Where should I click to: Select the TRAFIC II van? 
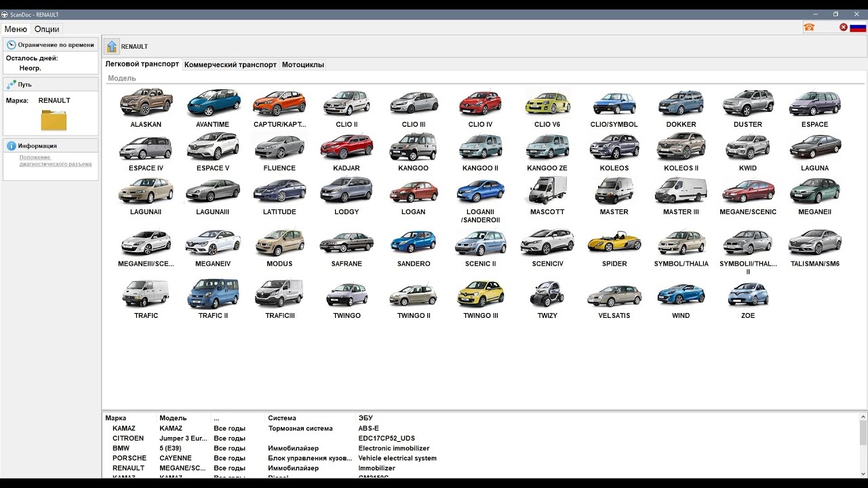click(x=213, y=293)
